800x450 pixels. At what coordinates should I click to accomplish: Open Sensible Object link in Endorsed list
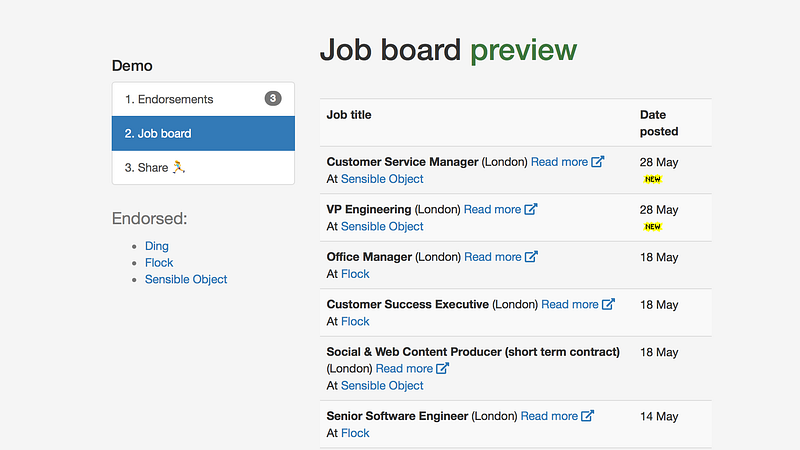pyautogui.click(x=186, y=280)
